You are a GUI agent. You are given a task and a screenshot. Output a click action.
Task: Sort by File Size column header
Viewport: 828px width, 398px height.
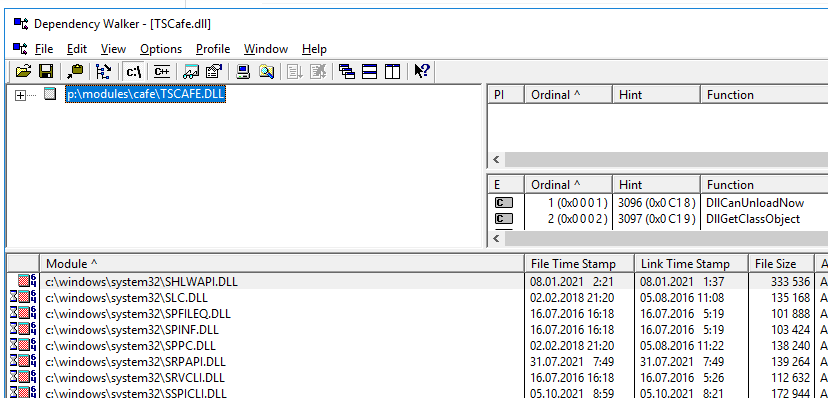[x=782, y=263]
